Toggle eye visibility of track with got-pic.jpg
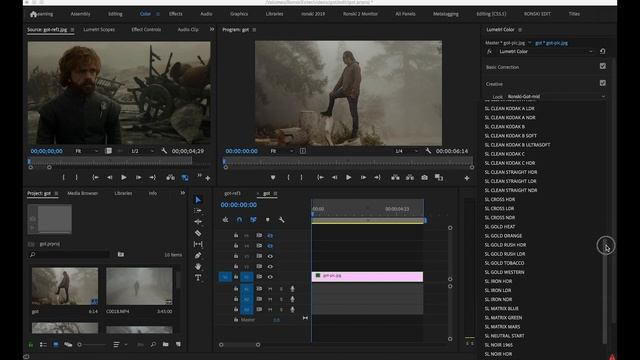Screen dimensions: 640x360 click(x=270, y=277)
